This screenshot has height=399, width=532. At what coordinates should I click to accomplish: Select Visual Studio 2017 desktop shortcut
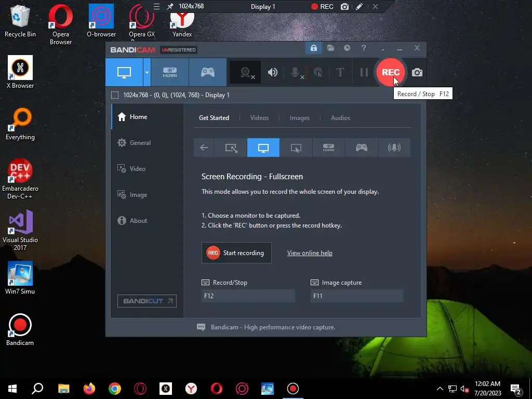20,230
